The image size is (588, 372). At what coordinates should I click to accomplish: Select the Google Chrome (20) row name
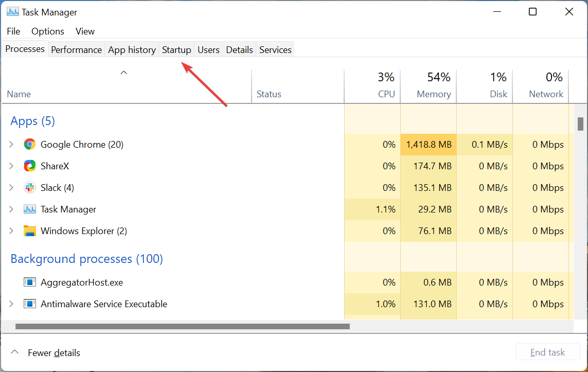click(x=82, y=145)
